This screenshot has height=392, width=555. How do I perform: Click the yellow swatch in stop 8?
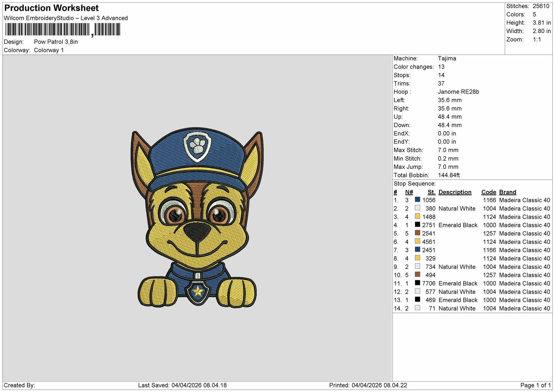[417, 258]
